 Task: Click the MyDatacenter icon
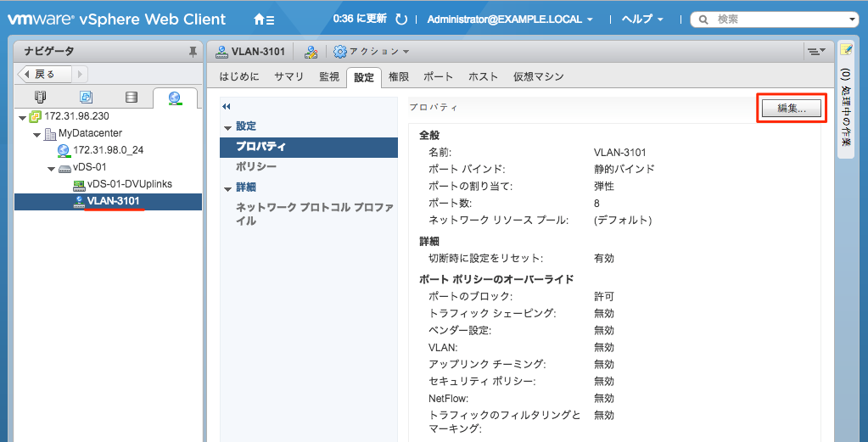(x=50, y=134)
